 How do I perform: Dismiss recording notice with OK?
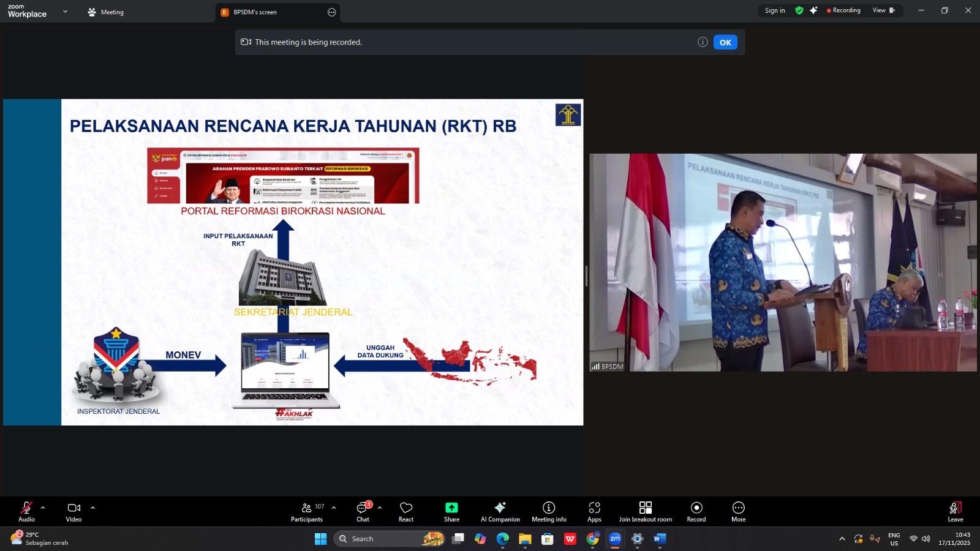[725, 42]
